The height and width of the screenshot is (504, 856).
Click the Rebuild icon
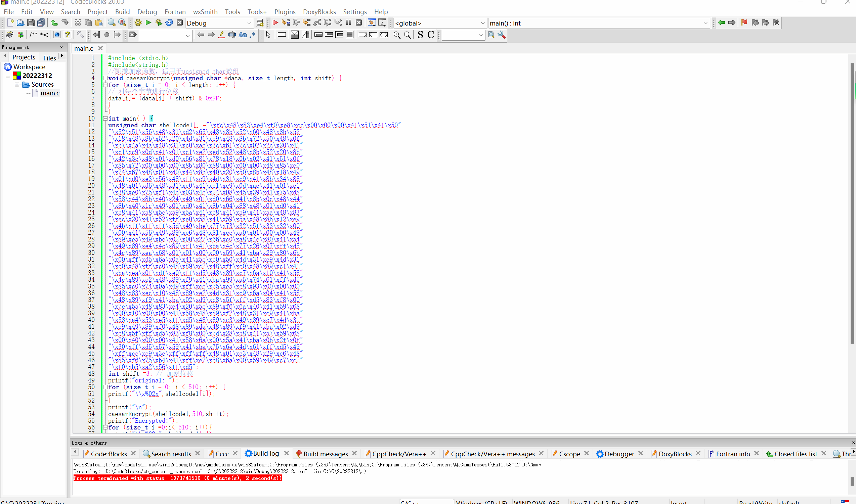pos(169,23)
